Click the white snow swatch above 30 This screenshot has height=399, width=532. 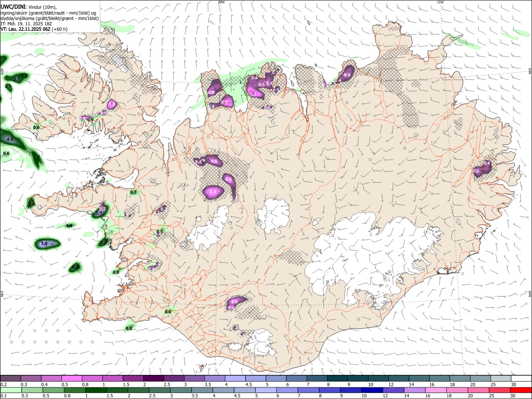click(x=521, y=378)
